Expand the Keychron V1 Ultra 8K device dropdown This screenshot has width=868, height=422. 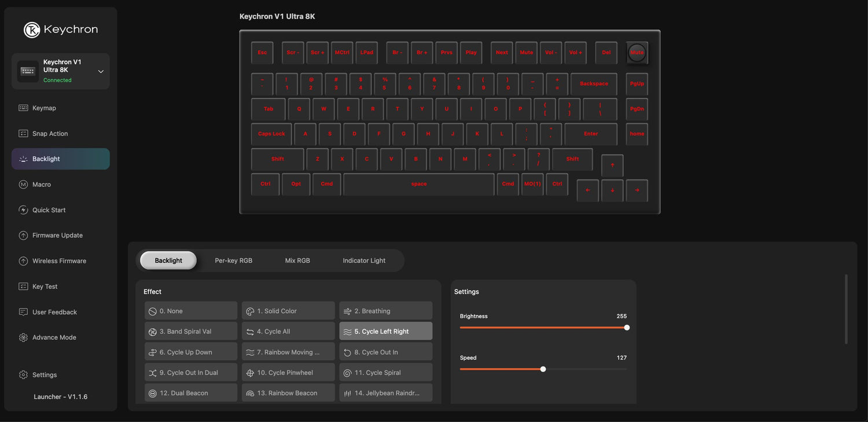(101, 72)
